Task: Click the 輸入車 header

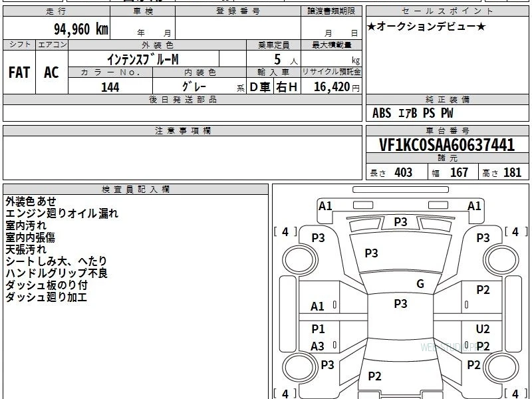Action: tap(273, 72)
